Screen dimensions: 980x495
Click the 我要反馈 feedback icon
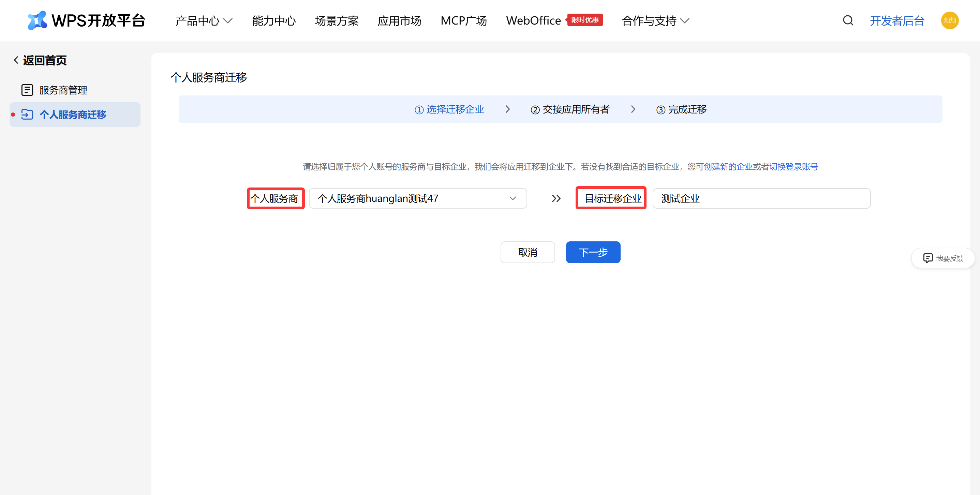[928, 258]
